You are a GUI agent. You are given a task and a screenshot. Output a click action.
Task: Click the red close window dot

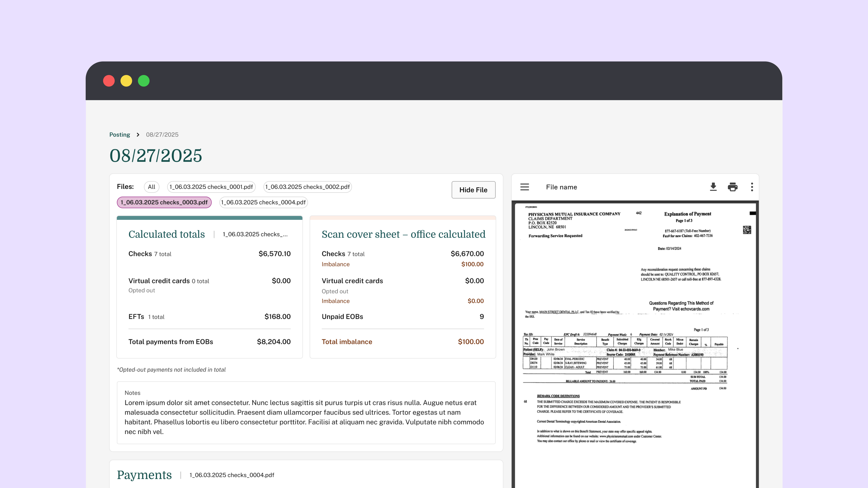[x=109, y=81]
